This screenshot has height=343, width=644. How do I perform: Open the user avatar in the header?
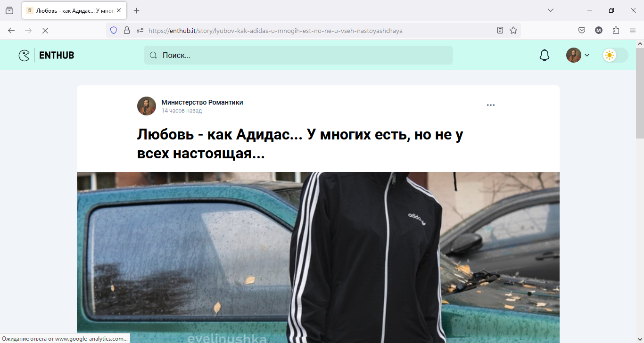click(x=574, y=55)
